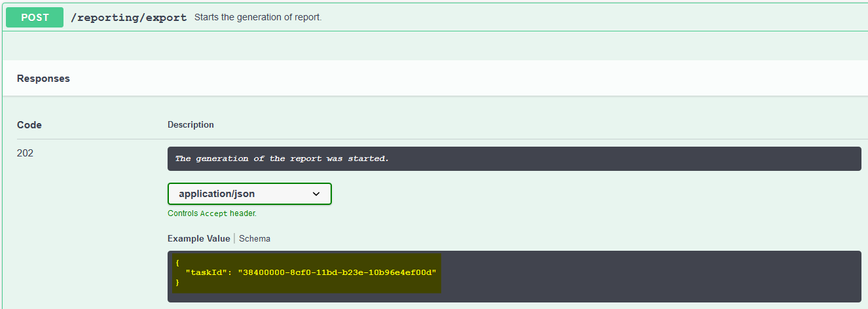Click the Code column header
868x309 pixels.
pyautogui.click(x=29, y=124)
